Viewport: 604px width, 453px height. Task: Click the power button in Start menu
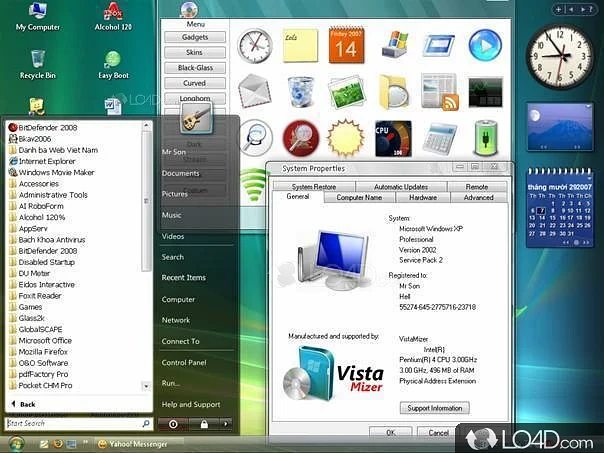(173, 424)
